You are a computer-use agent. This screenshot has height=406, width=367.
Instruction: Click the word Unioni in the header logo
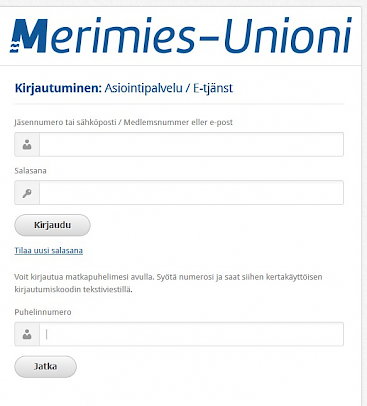click(x=288, y=36)
